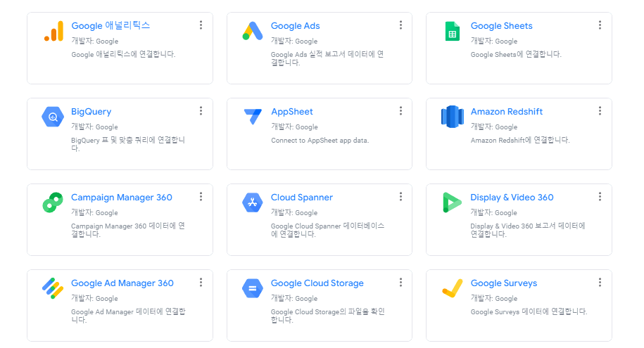Pick the Google Cloud Storage title
The image size is (644, 348).
[317, 283]
